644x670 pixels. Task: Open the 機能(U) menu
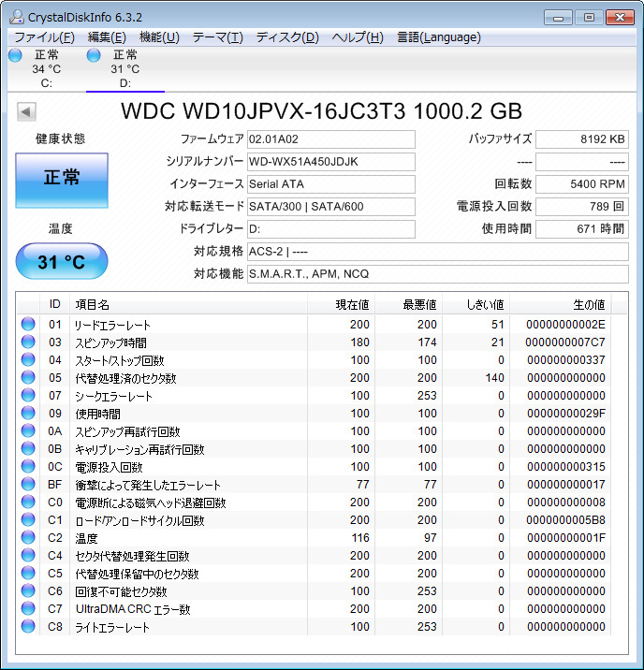tap(159, 37)
